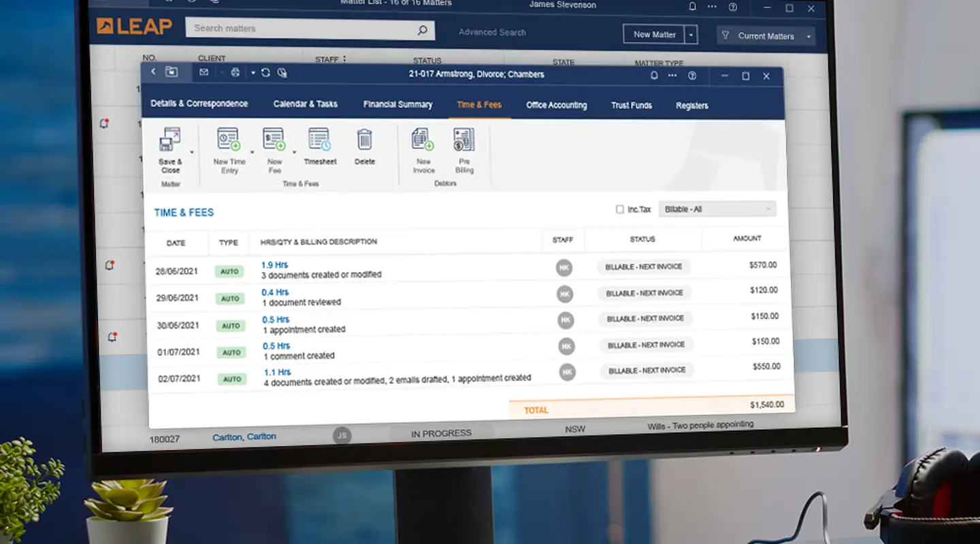The width and height of the screenshot is (980, 544).
Task: Switch to Details & Correspondence tab
Action: click(199, 103)
